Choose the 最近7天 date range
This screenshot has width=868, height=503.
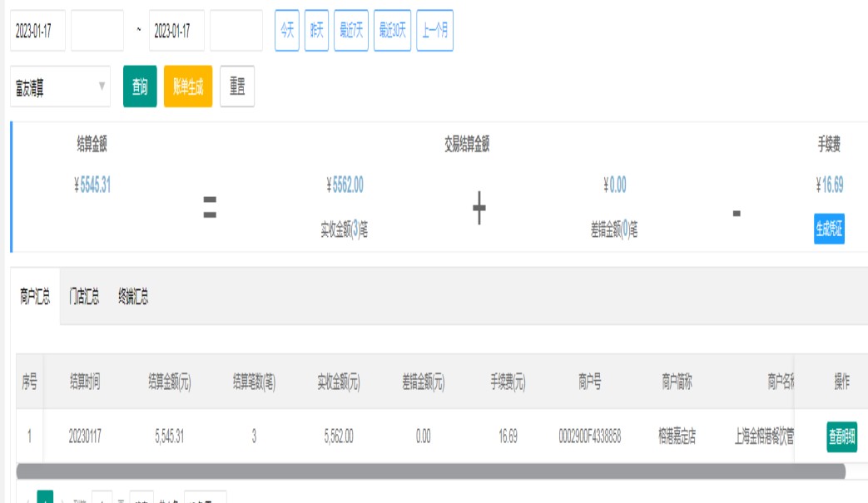[x=351, y=31]
